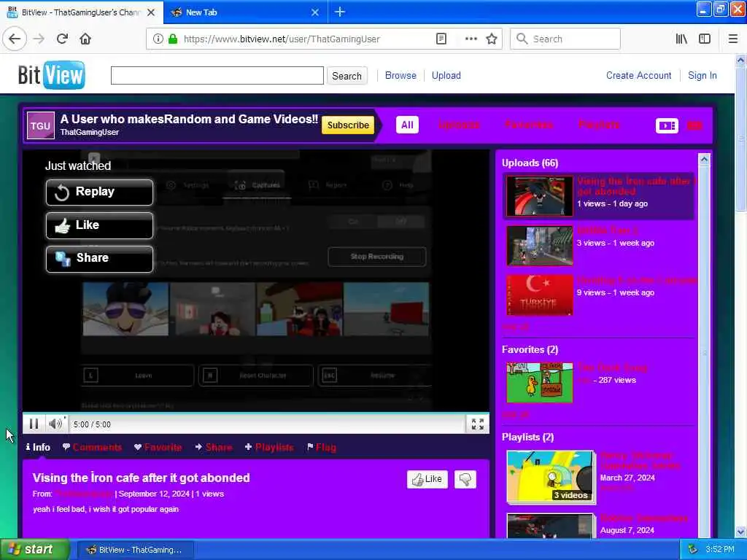The image size is (747, 560).
Task: Open the duck favorites video thumbnail
Action: (x=540, y=382)
